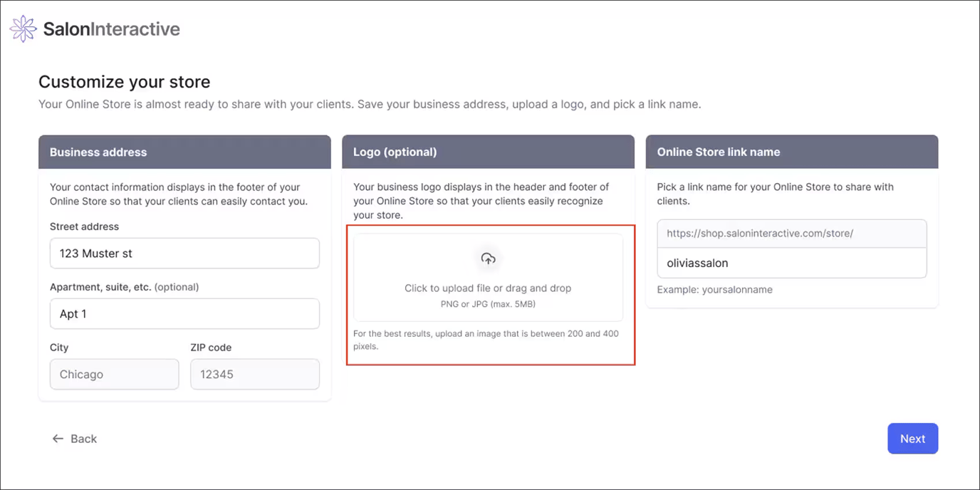Click the SalonInteractive flower logo icon

click(x=23, y=28)
